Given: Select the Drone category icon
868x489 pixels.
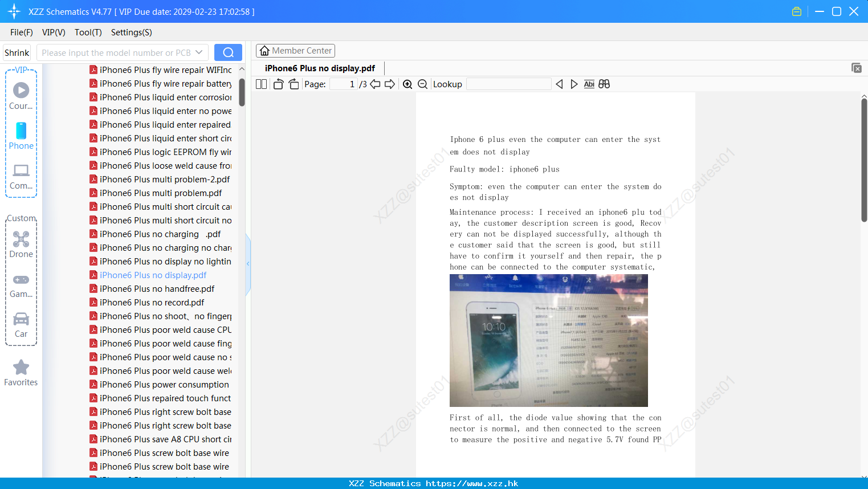Looking at the screenshot, I should [x=21, y=244].
